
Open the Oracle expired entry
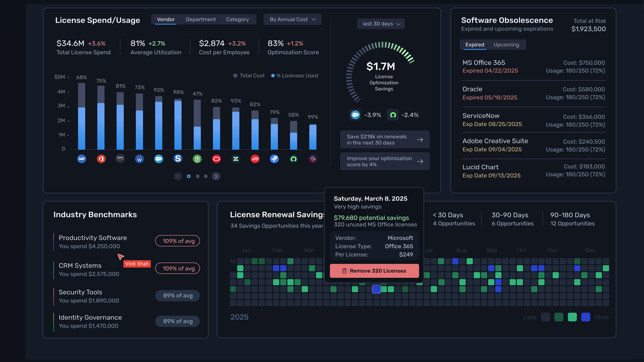click(534, 93)
